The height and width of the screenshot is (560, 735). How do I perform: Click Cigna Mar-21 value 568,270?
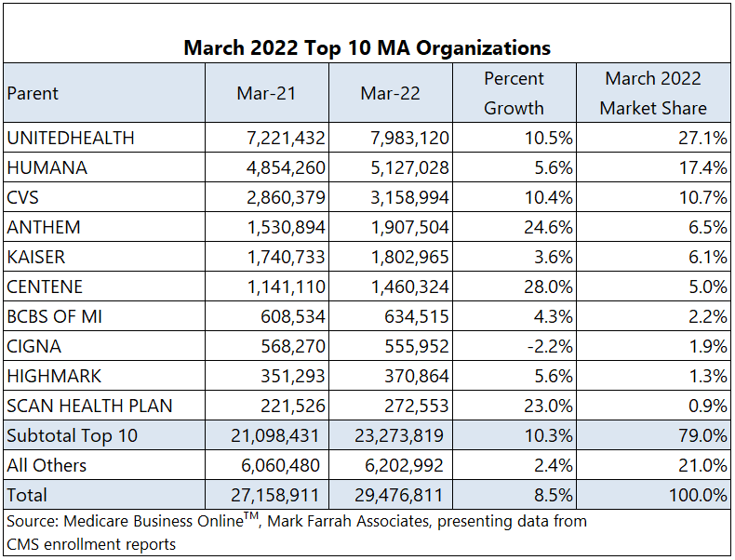pos(293,346)
